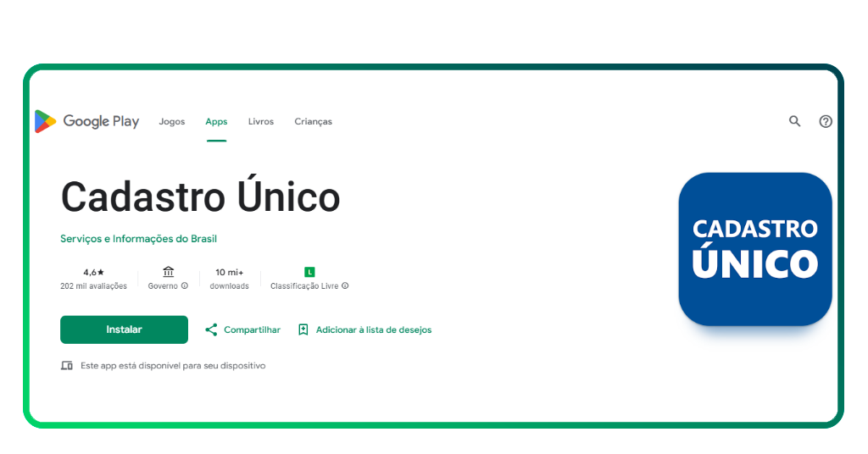Show info about Classificação Livre
The height and width of the screenshot is (454, 868).
(x=345, y=286)
